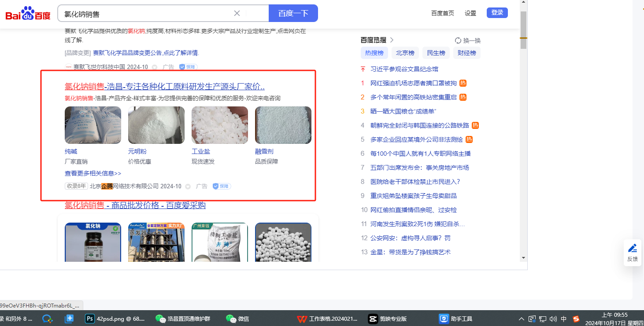Open the 蒸发器 equipment thumbnail

point(156,242)
